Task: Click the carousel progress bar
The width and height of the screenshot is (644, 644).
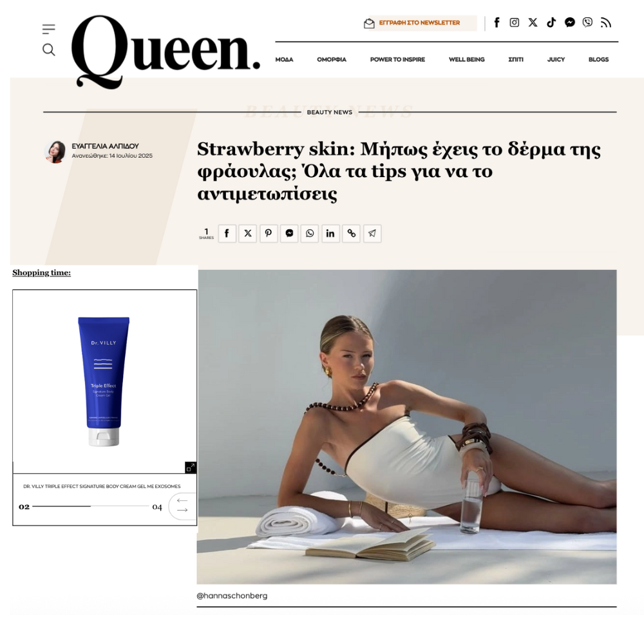Action: click(90, 506)
